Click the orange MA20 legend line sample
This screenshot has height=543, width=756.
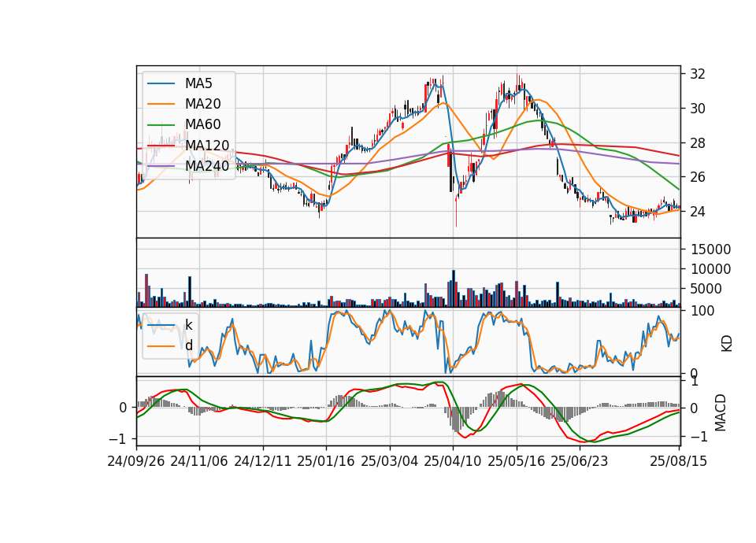click(161, 104)
